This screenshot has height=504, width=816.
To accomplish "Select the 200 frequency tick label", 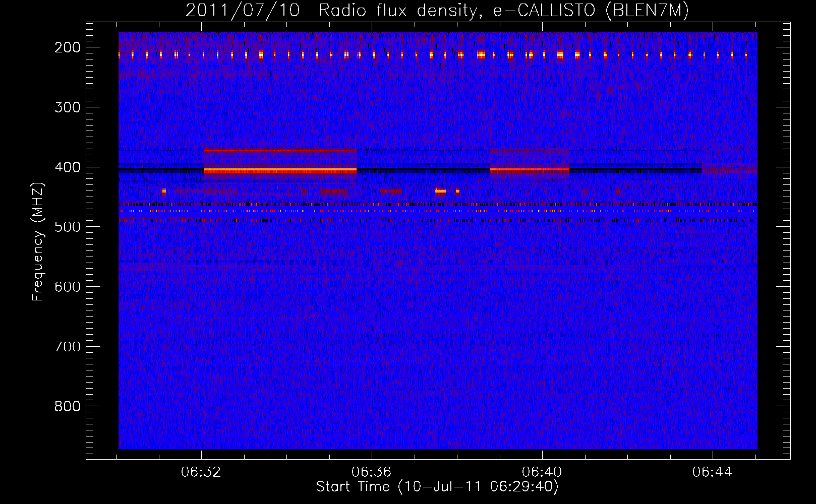I will (68, 47).
